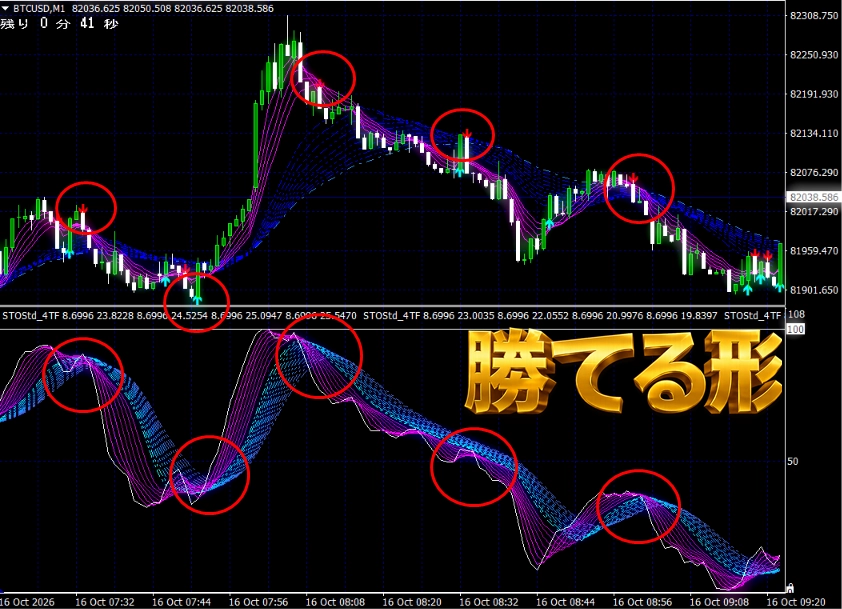Viewport: 842px width, 609px height.
Task: Click time axis label 16 Oct 08:08
Action: pyautogui.click(x=335, y=602)
